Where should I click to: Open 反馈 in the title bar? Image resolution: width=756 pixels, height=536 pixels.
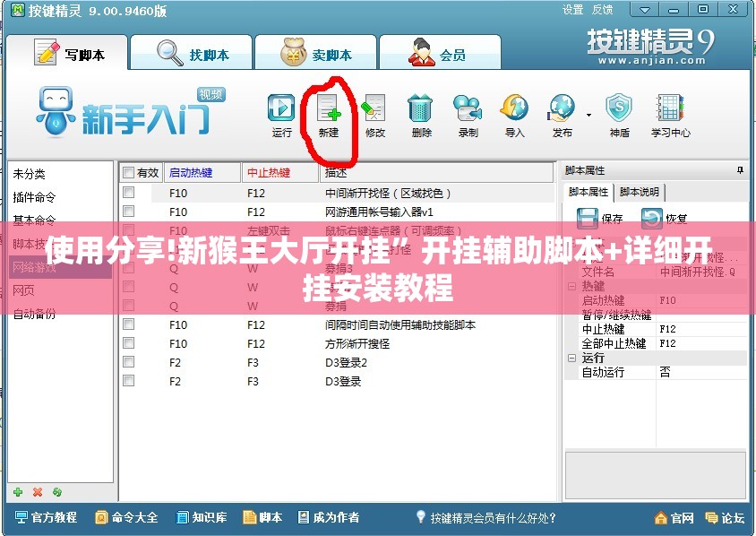(602, 9)
